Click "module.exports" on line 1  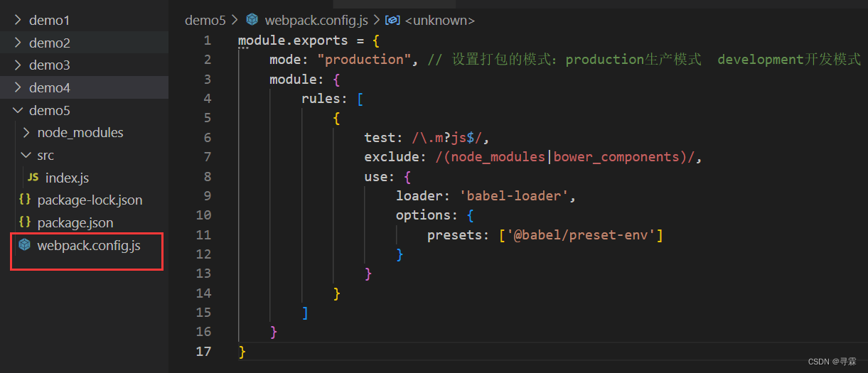pos(294,40)
